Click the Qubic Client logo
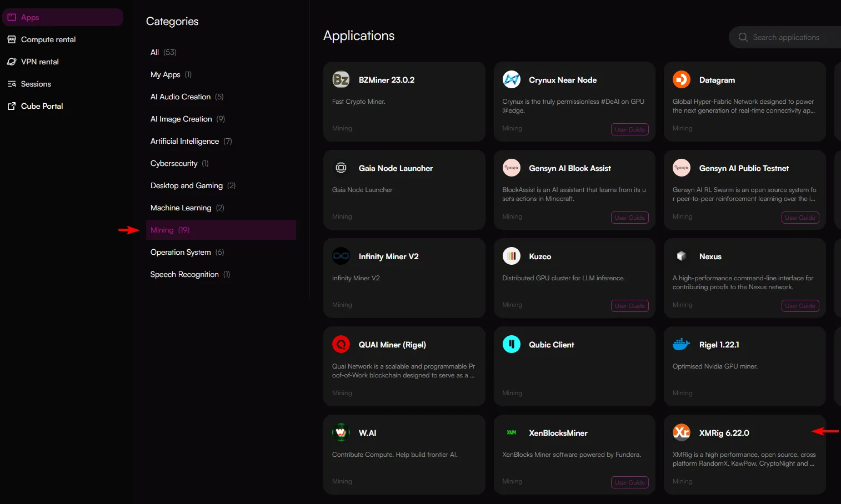This screenshot has width=841, height=504. pos(512,344)
